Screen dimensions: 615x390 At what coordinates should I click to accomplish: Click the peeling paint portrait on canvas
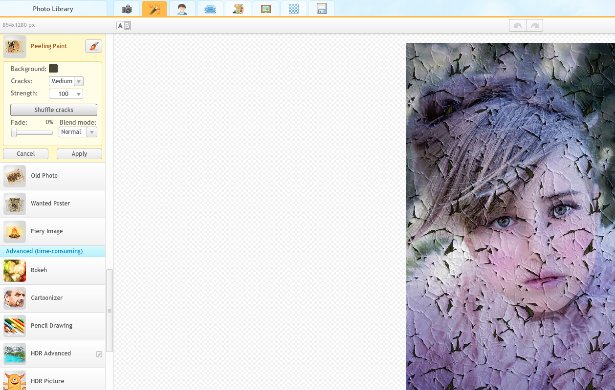point(510,217)
